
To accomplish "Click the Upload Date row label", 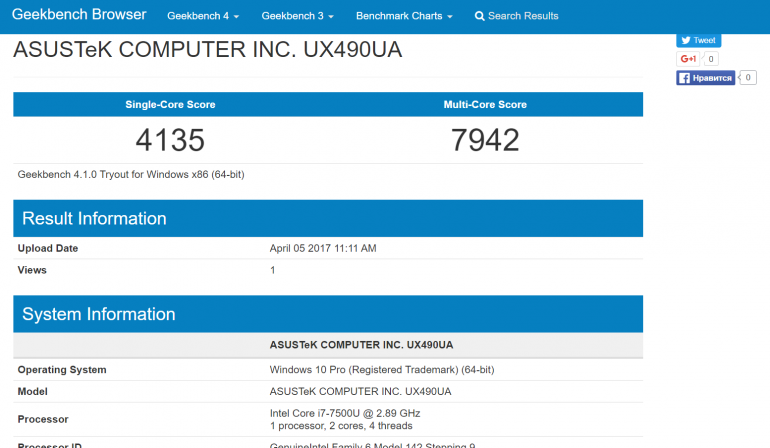I will point(48,248).
